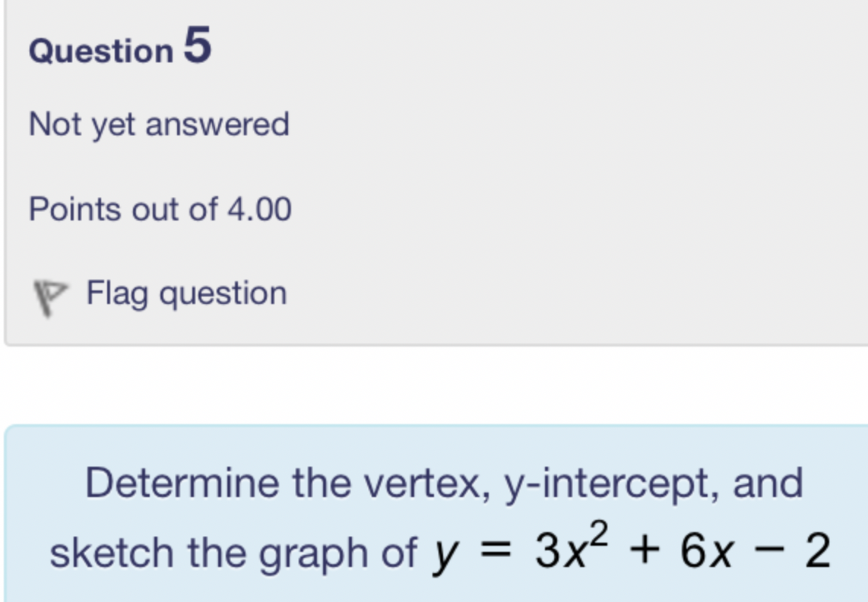868x602 pixels.
Task: Click the constant 2 ending the equation
Action: pyautogui.click(x=816, y=551)
